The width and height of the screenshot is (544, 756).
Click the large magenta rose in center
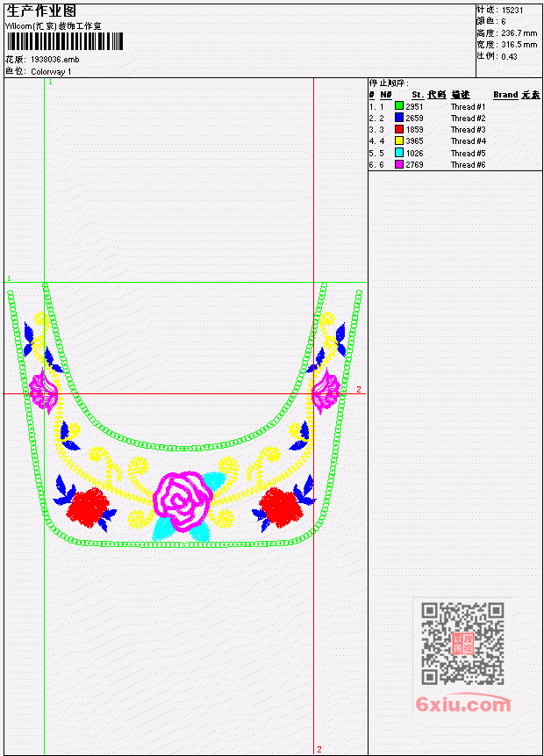183,500
